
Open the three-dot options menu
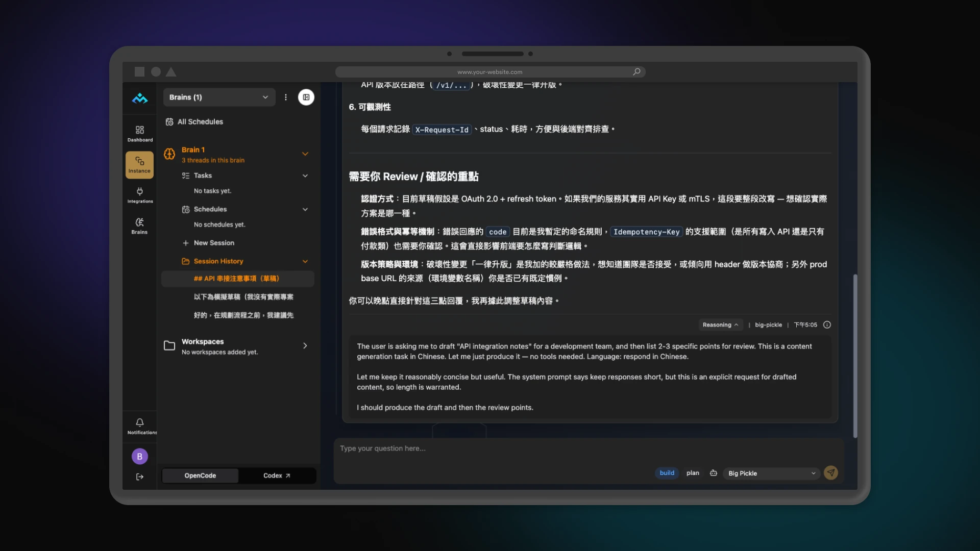point(286,97)
